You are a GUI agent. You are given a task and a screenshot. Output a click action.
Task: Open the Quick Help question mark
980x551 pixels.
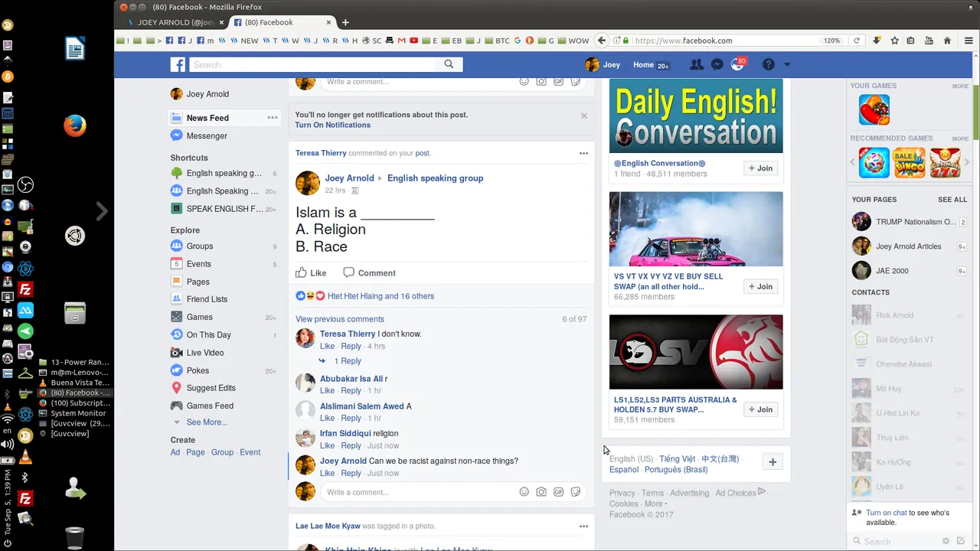(768, 65)
